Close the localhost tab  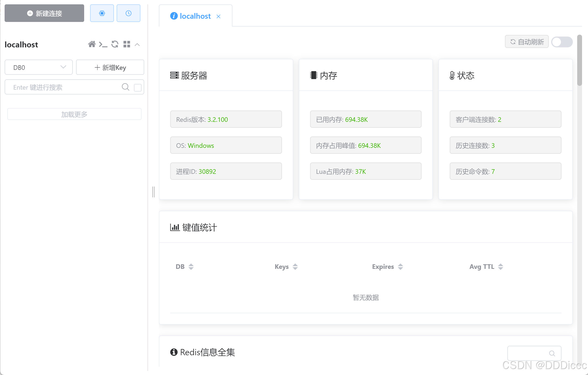218,17
